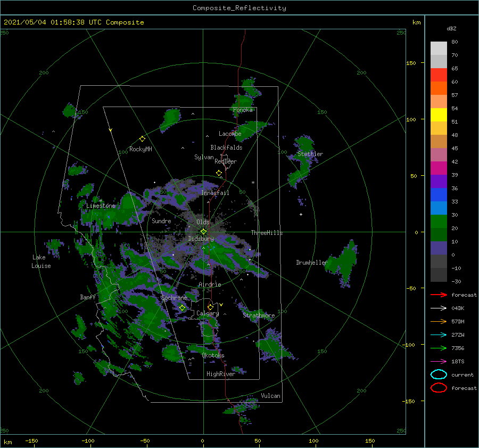Click the RockyMH label
The width and height of the screenshot is (479, 448).
(x=141, y=149)
